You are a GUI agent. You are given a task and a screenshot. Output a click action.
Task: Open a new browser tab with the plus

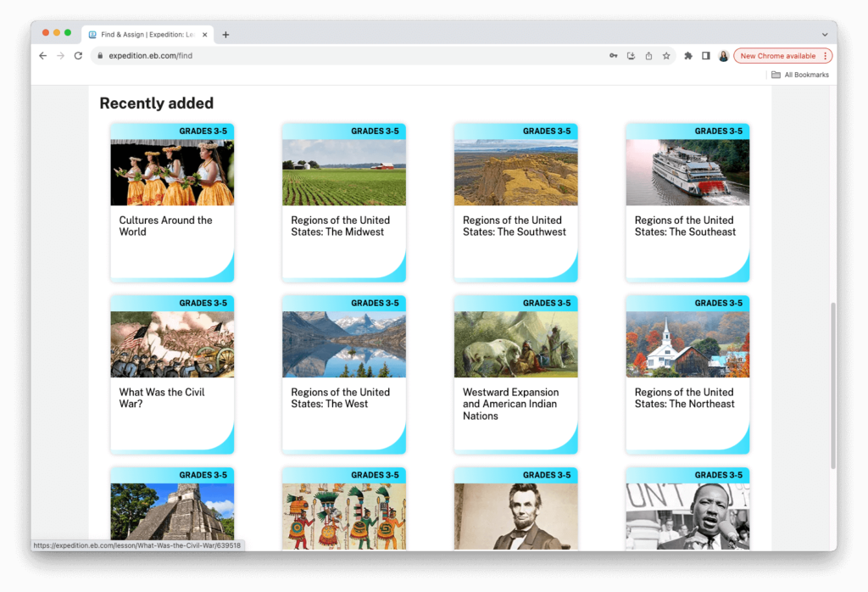(225, 34)
